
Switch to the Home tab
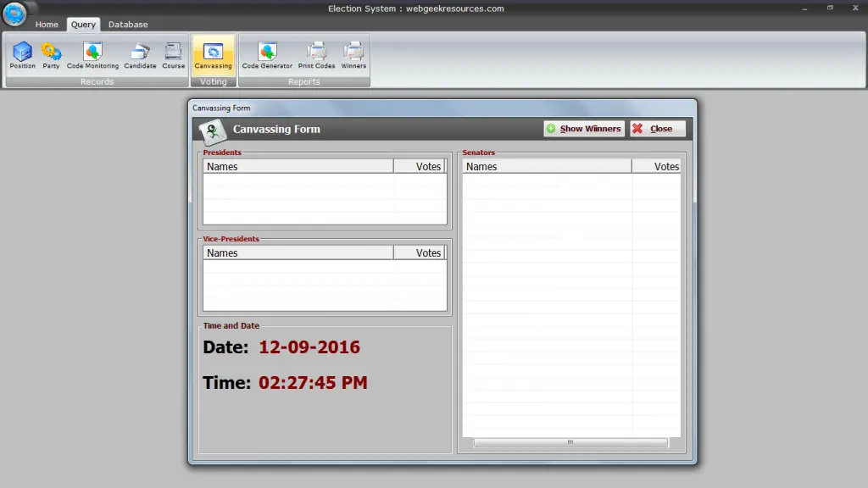pyautogui.click(x=47, y=25)
